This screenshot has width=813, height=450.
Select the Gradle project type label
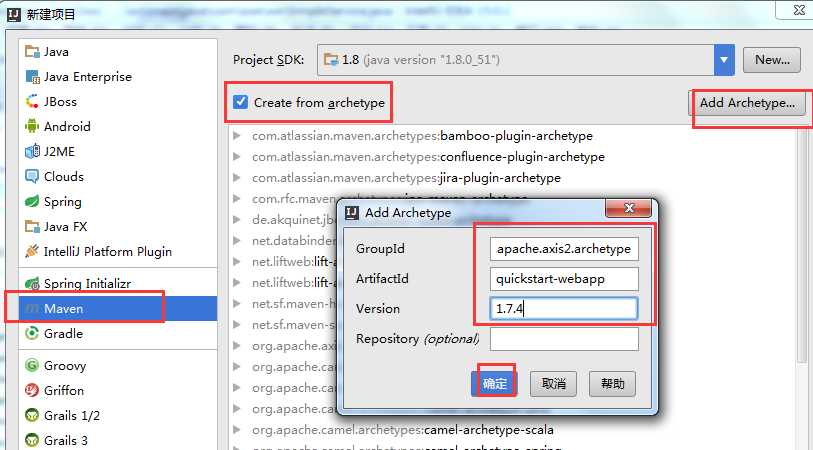coord(63,333)
